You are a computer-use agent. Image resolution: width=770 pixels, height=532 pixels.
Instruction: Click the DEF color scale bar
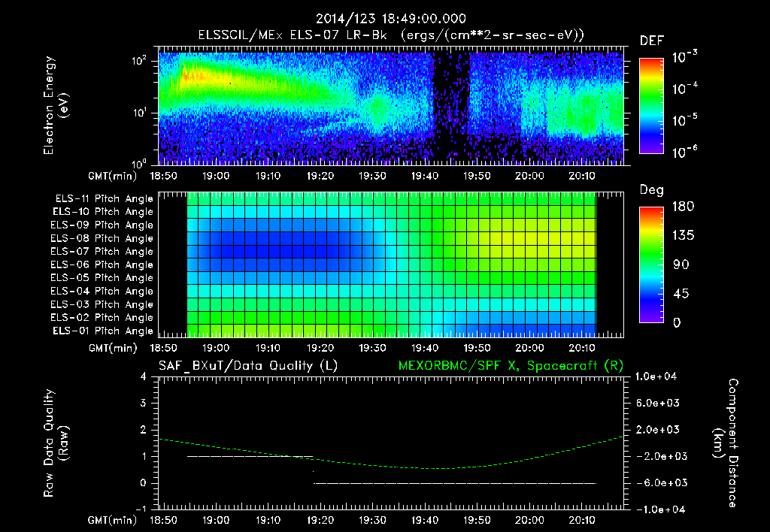tap(651, 105)
